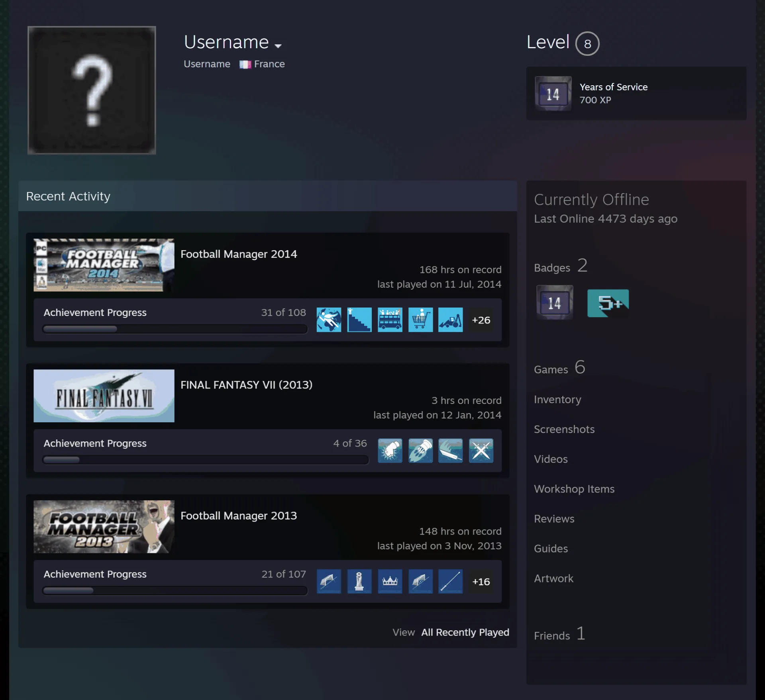Click first pen achievement icon in Football Manager 2013

[x=329, y=581]
